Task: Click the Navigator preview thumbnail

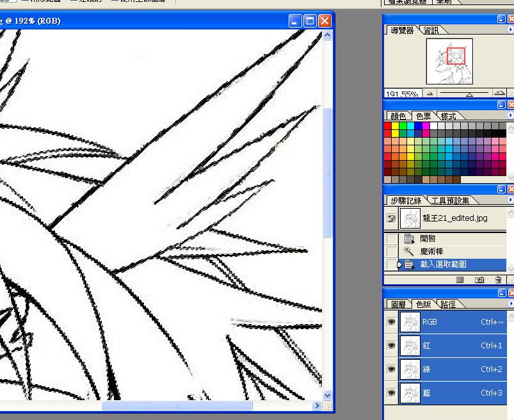Action: [449, 61]
